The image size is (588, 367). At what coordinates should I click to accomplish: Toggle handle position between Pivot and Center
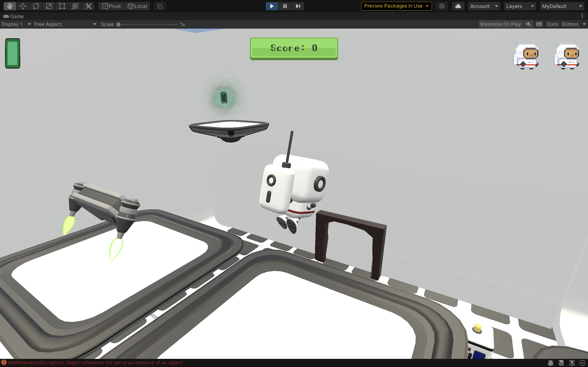[111, 6]
